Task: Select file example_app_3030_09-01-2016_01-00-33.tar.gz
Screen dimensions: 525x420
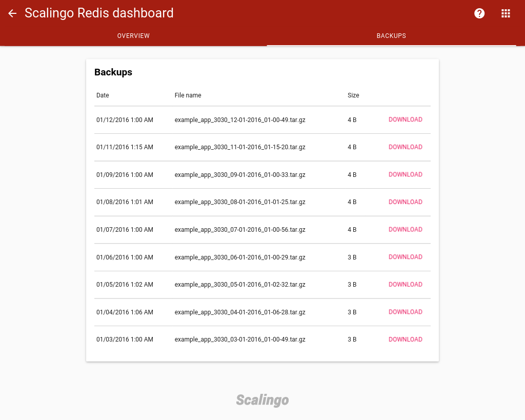Action: click(240, 175)
